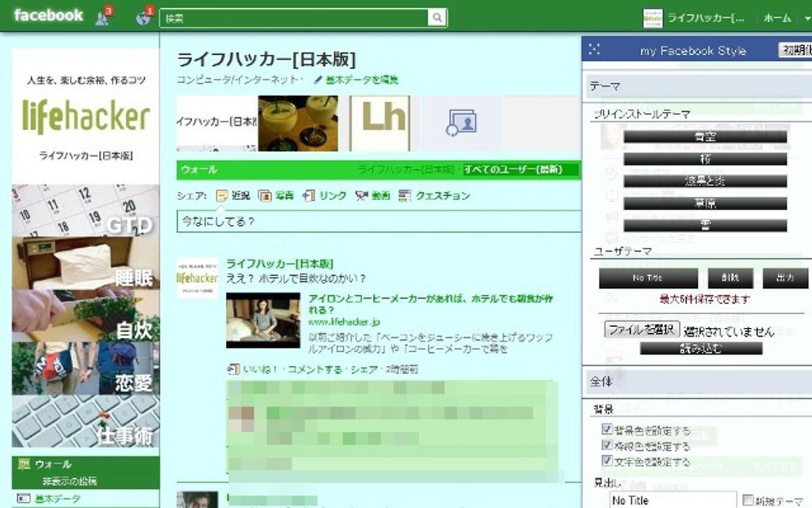Viewport: 812px width, 508px height.
Task: Apply the 青空 preinstalled theme
Action: point(705,137)
